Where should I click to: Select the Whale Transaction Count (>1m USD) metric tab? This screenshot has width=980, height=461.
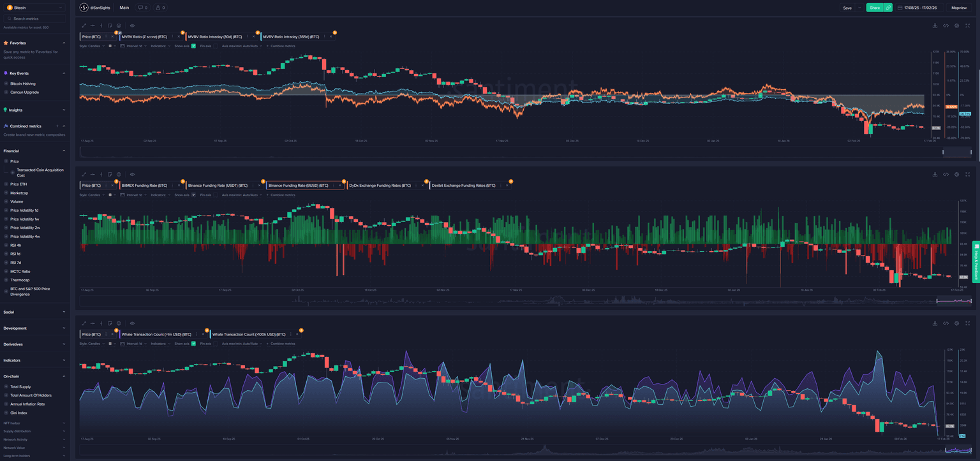156,334
